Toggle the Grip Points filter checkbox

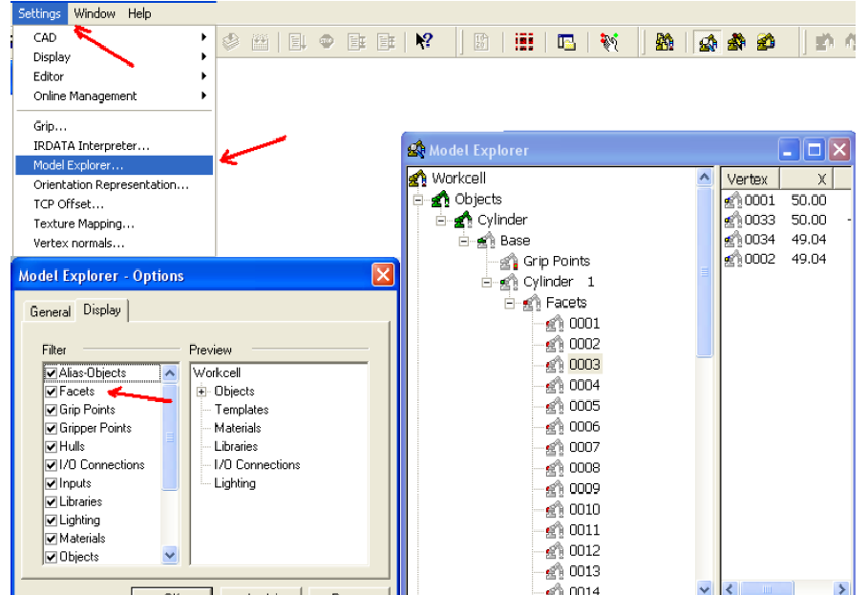[x=51, y=410]
